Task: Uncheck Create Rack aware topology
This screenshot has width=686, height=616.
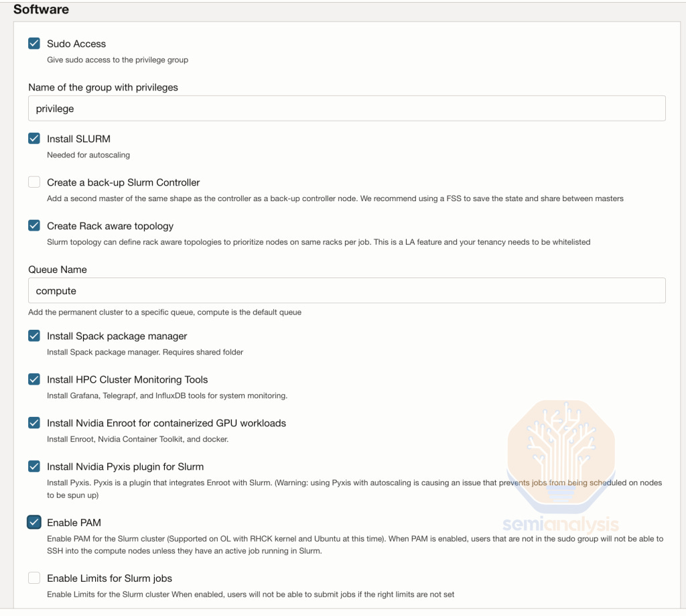Action: pyautogui.click(x=34, y=225)
